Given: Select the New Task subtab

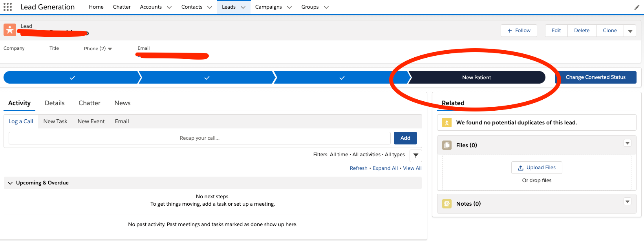Looking at the screenshot, I should (55, 121).
